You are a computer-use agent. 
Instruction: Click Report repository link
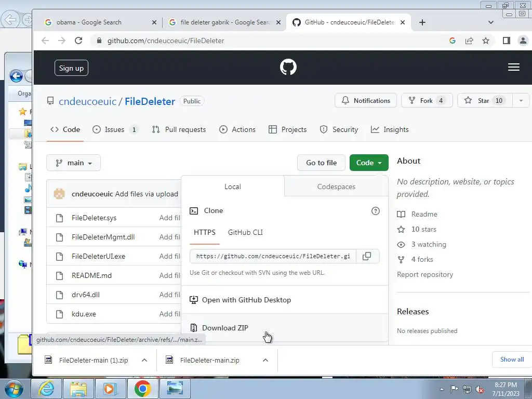[425, 274]
